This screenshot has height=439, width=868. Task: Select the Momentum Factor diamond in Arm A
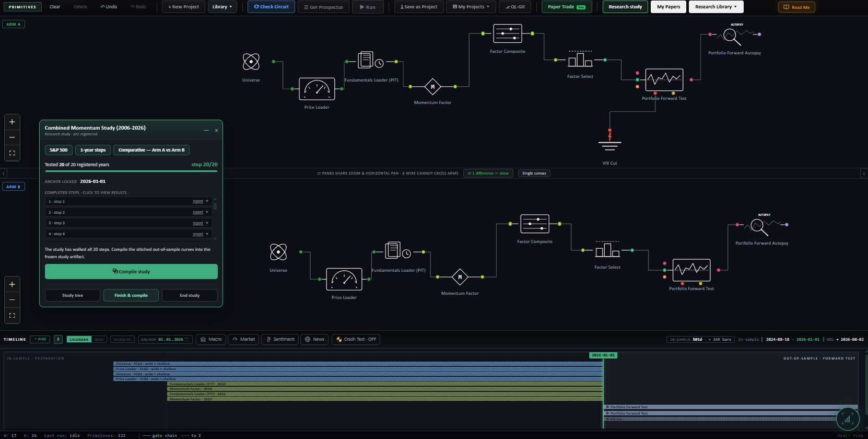(x=432, y=87)
